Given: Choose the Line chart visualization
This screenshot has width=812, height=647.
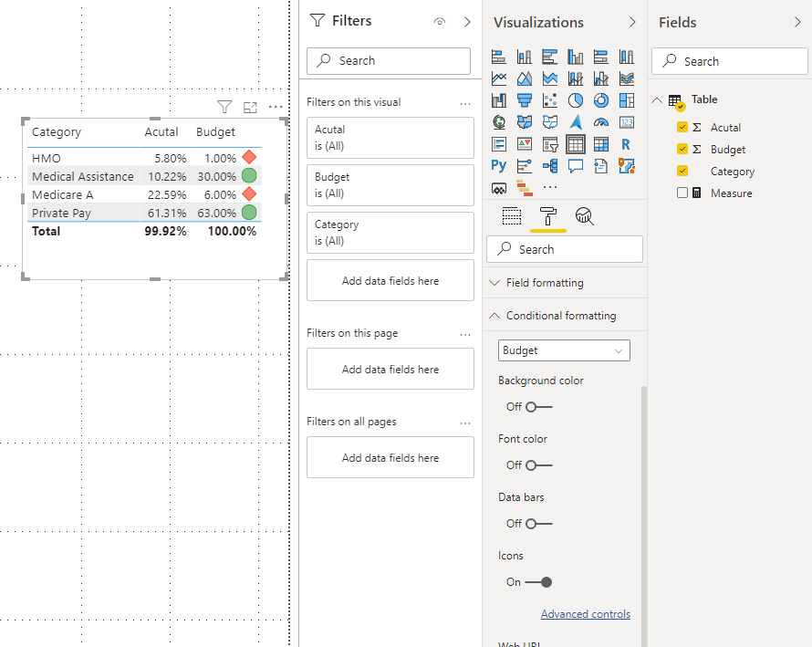Looking at the screenshot, I should pos(499,78).
